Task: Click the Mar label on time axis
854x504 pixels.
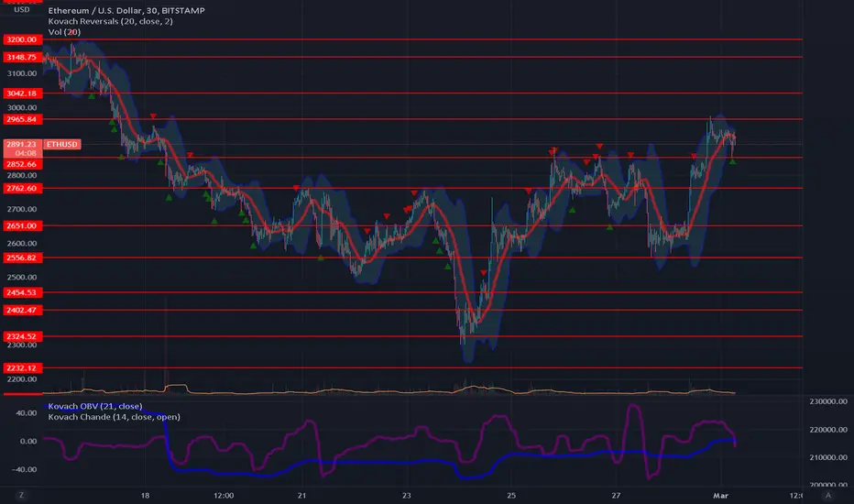Action: [x=720, y=495]
